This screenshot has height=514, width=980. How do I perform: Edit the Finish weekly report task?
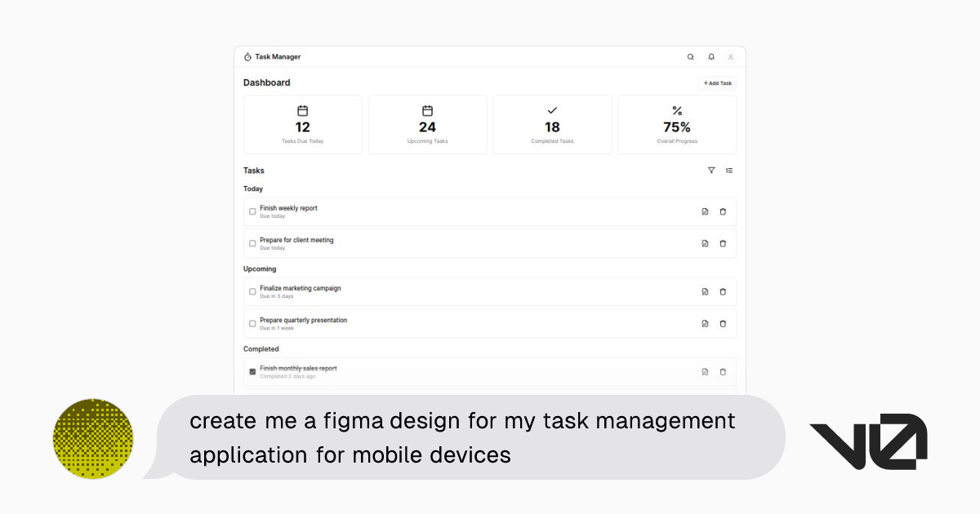pyautogui.click(x=705, y=211)
